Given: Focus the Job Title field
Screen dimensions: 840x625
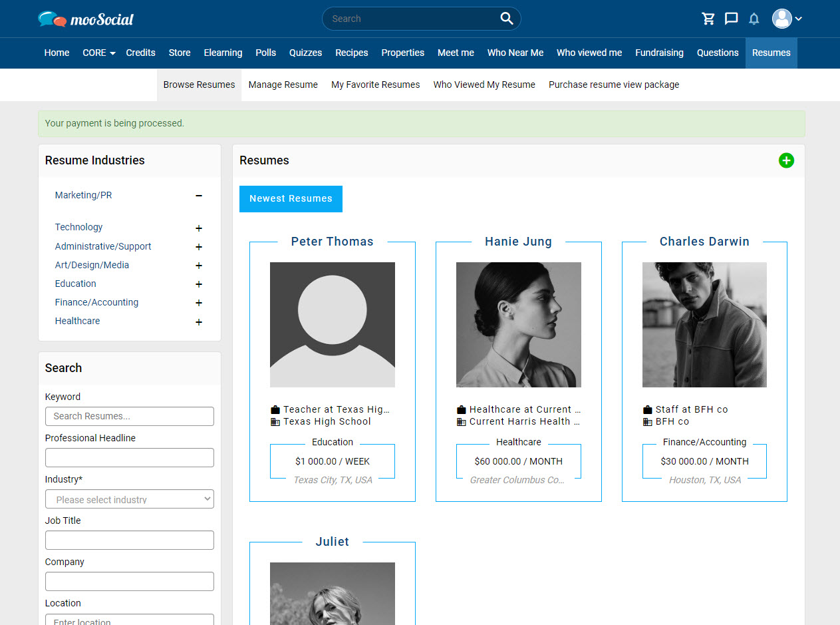Looking at the screenshot, I should [130, 540].
